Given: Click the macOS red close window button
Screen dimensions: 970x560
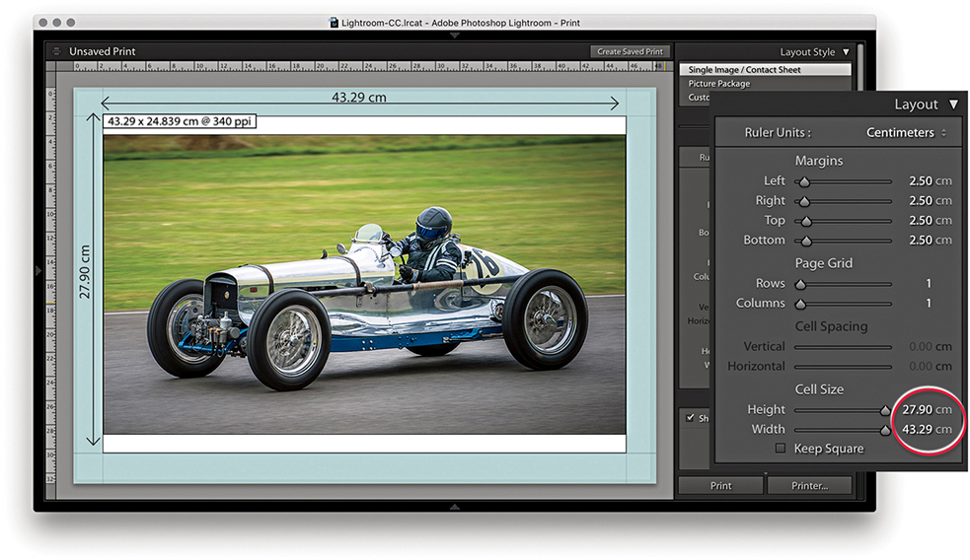Looking at the screenshot, I should pyautogui.click(x=41, y=22).
